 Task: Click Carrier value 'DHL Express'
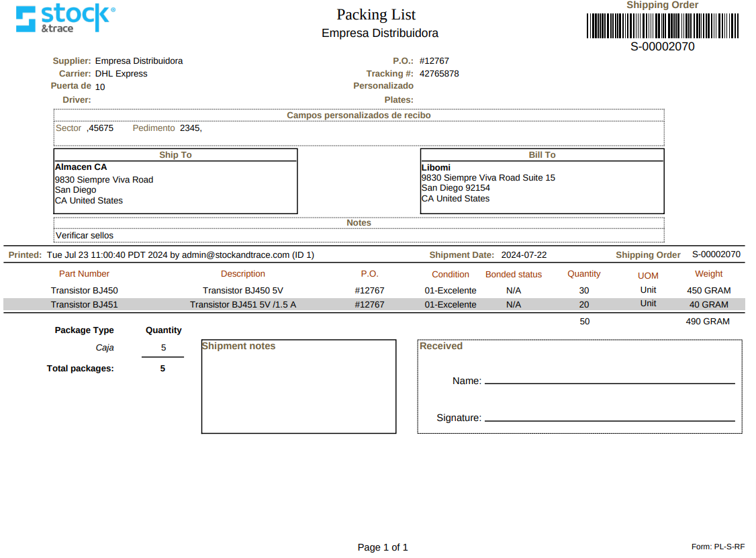click(121, 74)
